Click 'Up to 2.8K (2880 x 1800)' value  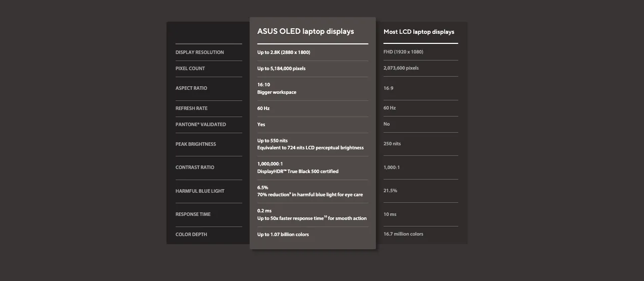284,52
